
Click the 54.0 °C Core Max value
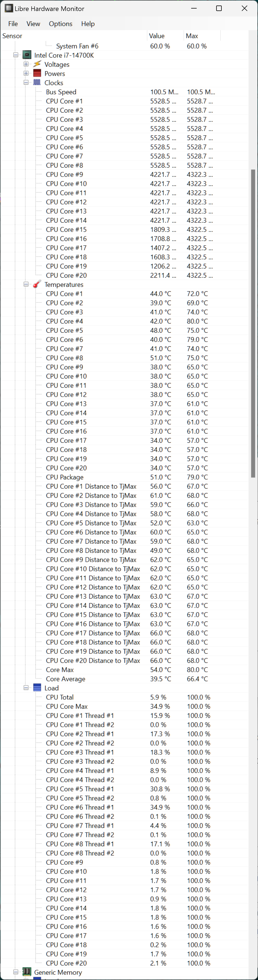(161, 670)
